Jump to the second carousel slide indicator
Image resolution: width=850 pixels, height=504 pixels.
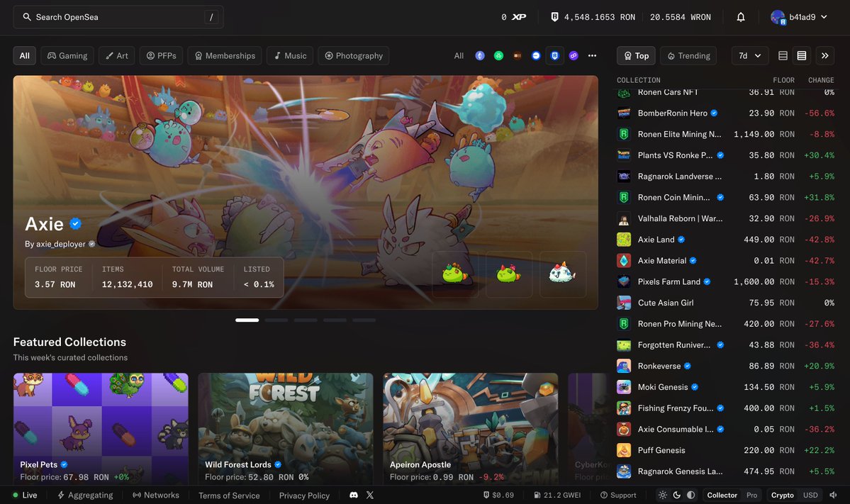[x=276, y=320]
